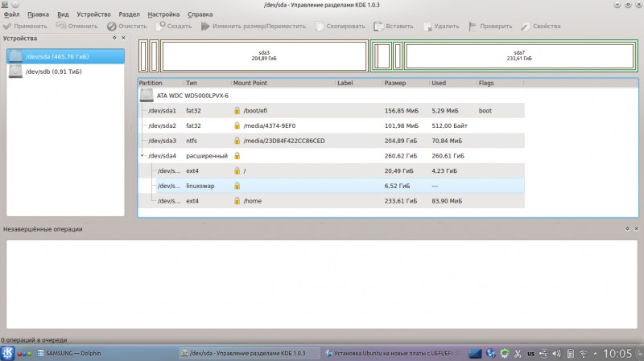Click the Создать new partition button
The width and height of the screenshot is (644, 361).
(174, 27)
